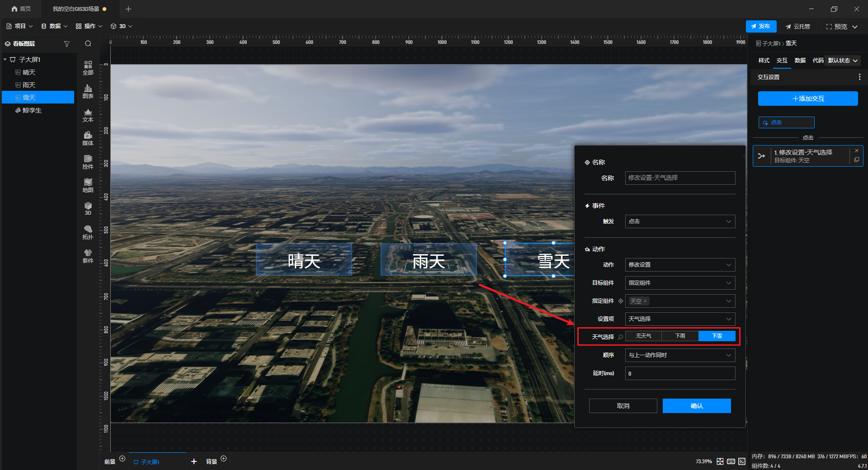
Task: Click the 延时(ms) delay input field
Action: pyautogui.click(x=679, y=373)
